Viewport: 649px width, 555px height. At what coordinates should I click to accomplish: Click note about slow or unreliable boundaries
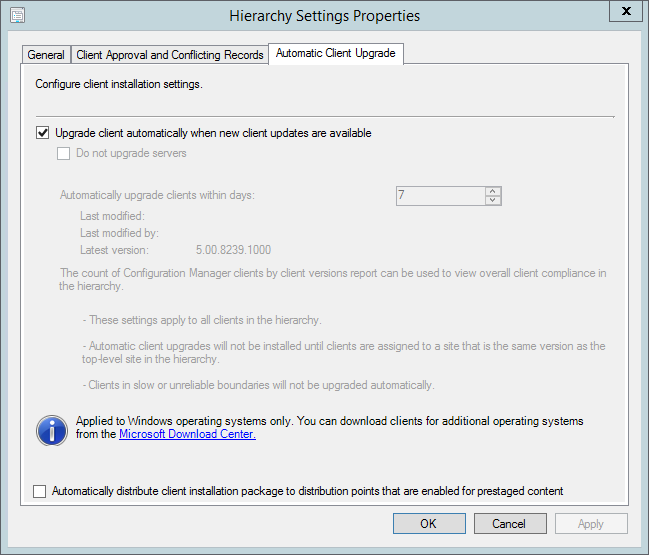point(259,385)
